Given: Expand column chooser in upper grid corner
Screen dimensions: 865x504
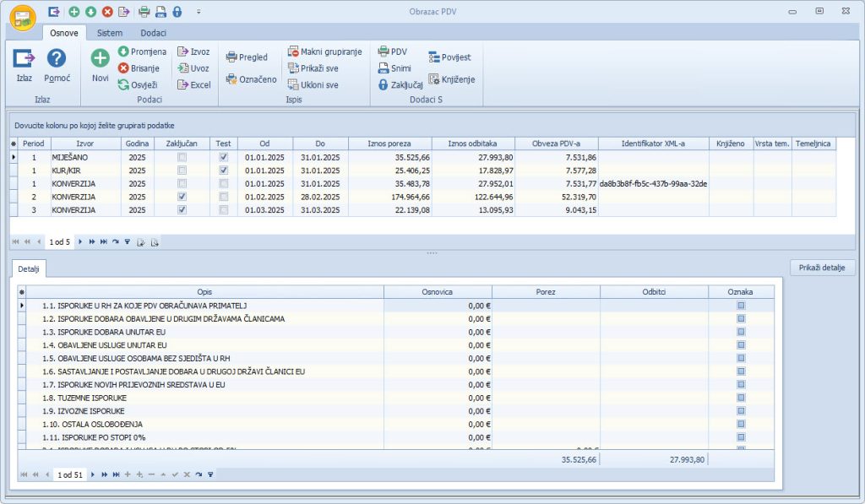Looking at the screenshot, I should pyautogui.click(x=14, y=144).
